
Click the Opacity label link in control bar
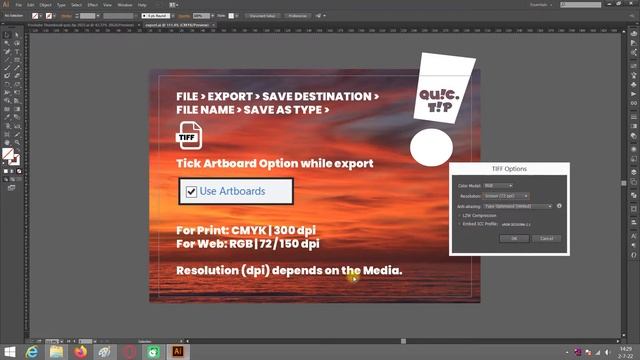(184, 16)
